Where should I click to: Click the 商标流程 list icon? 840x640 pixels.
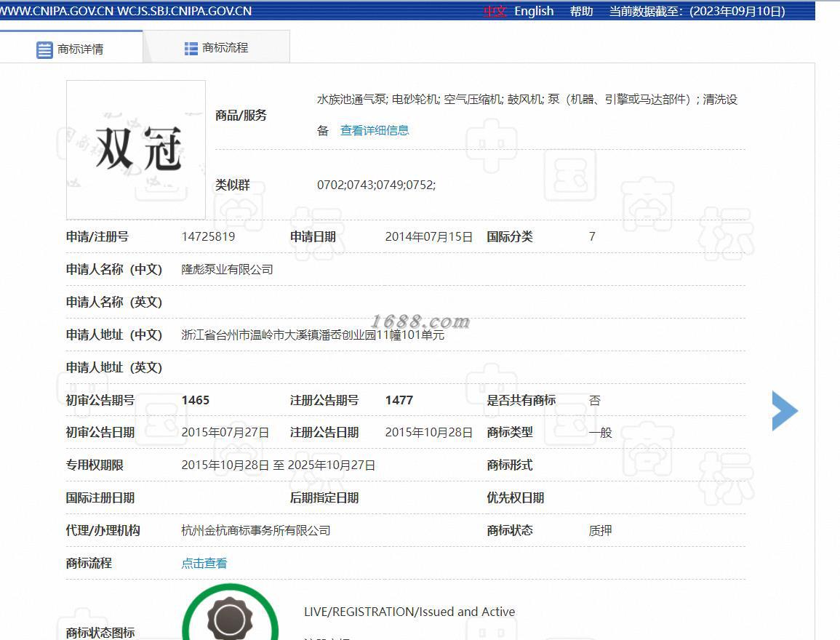191,49
